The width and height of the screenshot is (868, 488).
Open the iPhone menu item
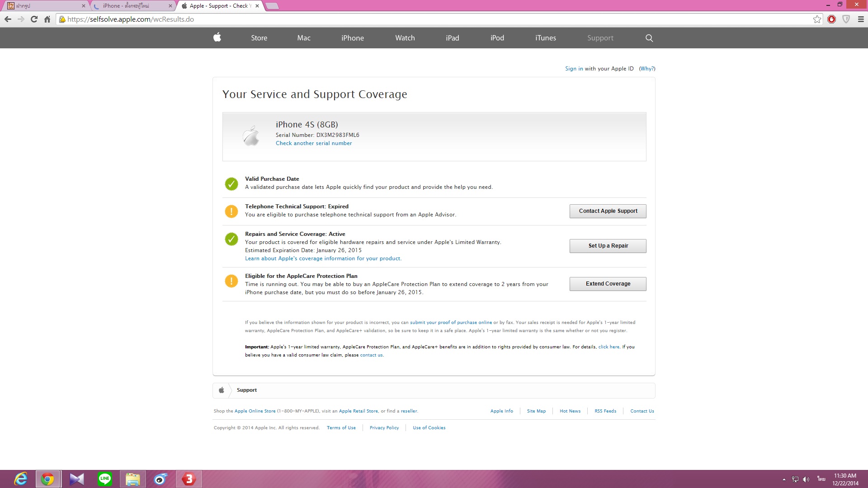[352, 38]
